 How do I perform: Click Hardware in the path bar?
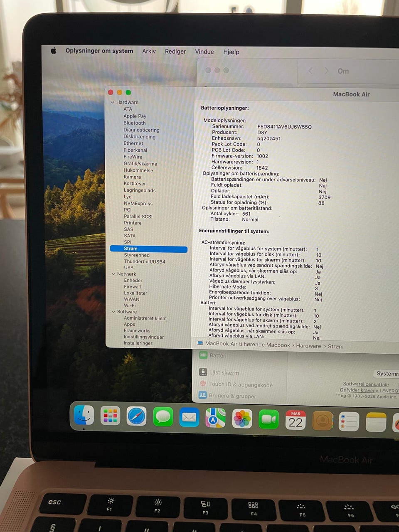pyautogui.click(x=308, y=345)
